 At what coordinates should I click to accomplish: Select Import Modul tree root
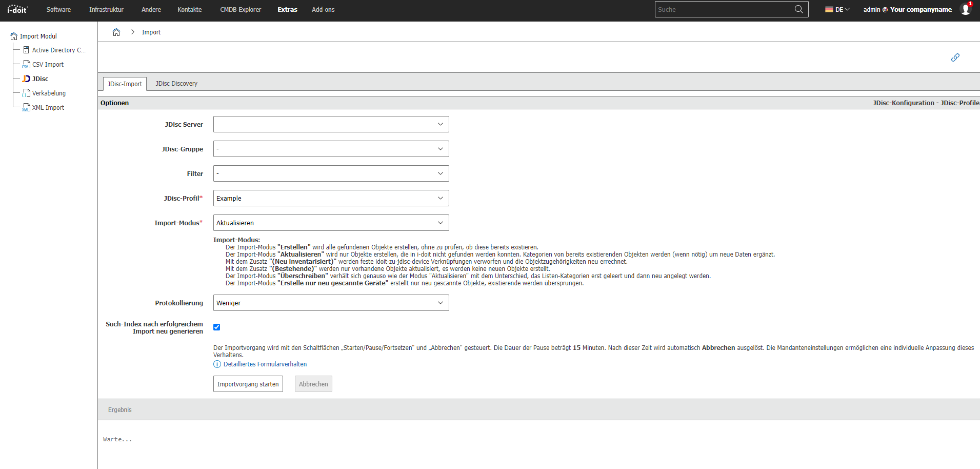tap(38, 36)
